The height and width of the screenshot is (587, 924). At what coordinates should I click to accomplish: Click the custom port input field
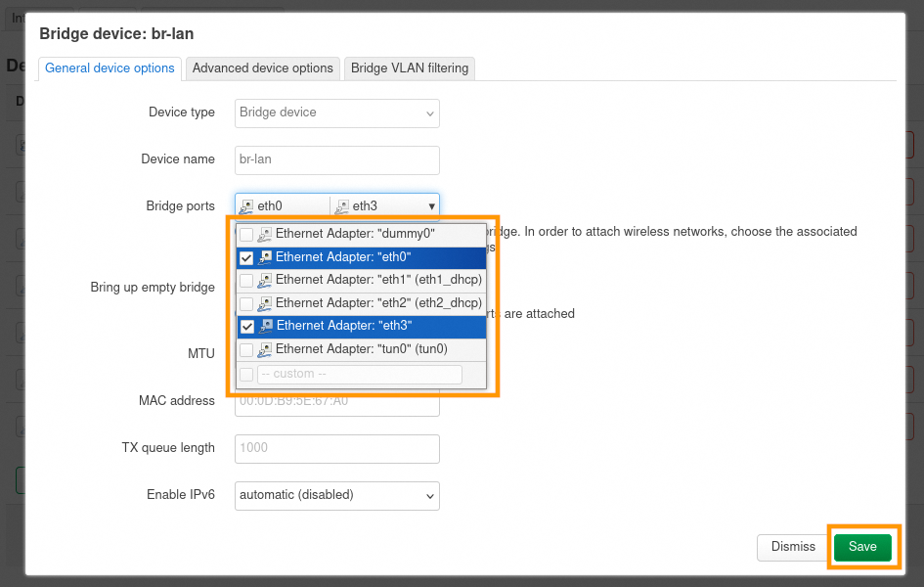359,375
